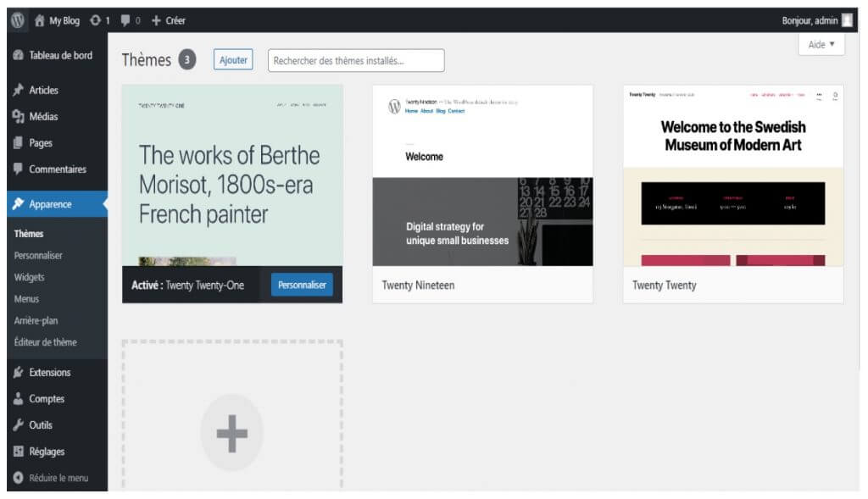
Task: Click Réduire le menu text
Action: (58, 478)
